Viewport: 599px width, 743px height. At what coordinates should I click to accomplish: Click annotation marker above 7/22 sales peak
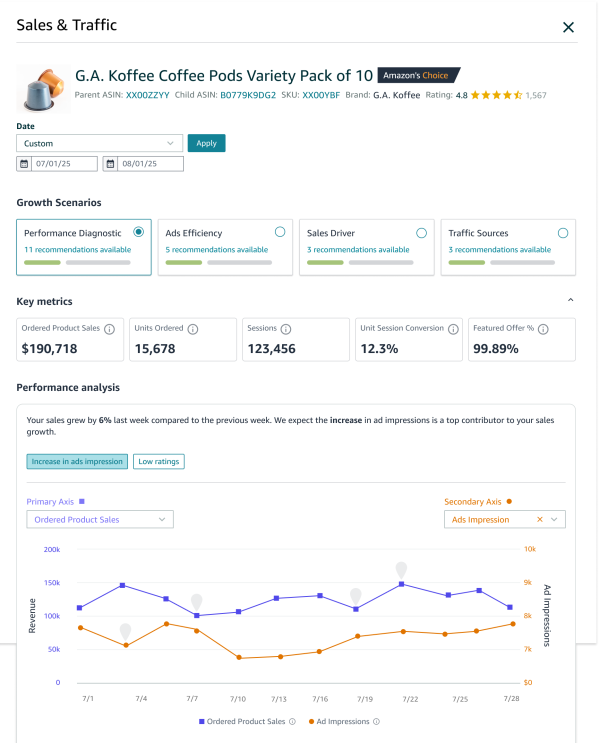(x=401, y=570)
